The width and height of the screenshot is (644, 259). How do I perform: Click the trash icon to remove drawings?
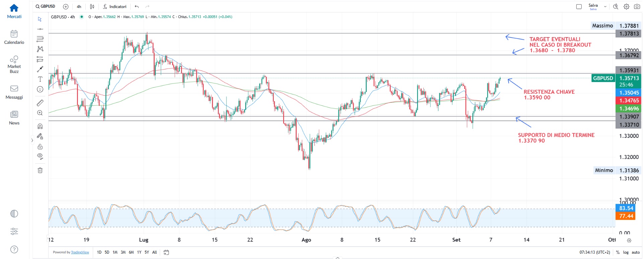tap(40, 170)
